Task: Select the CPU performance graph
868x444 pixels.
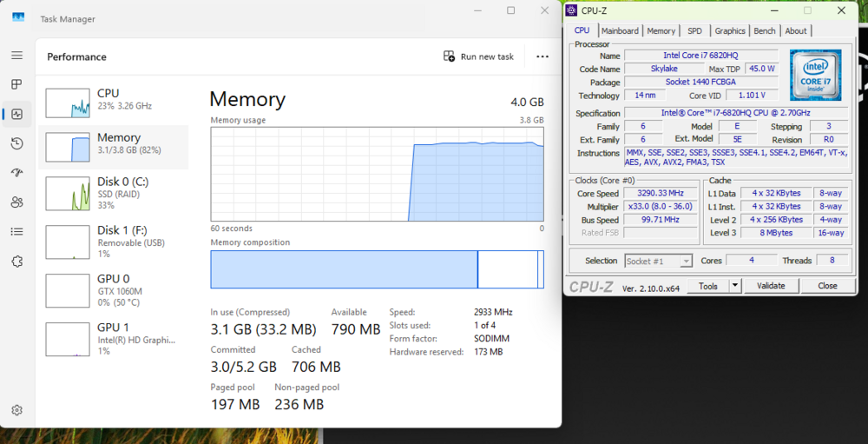Action: (x=68, y=102)
